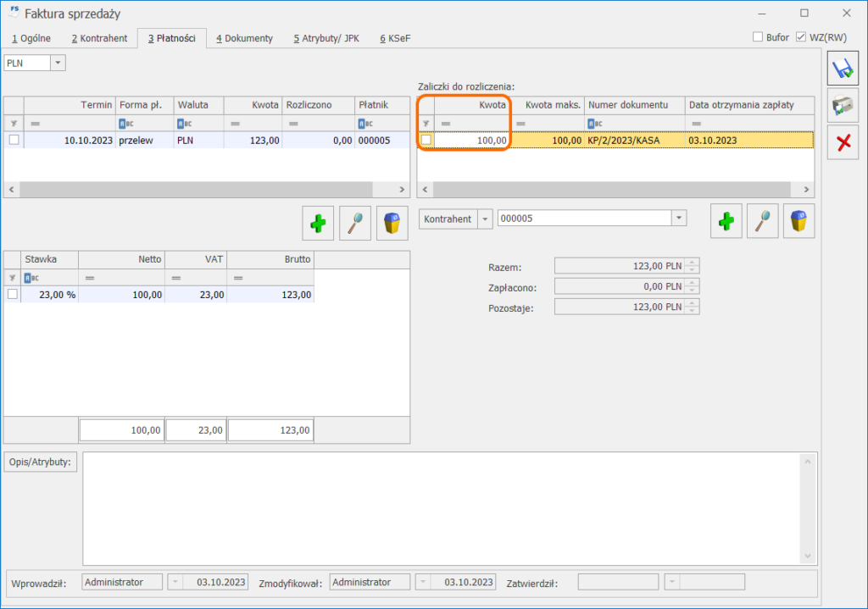Expand the 000005 contractor dropdown

tap(679, 219)
